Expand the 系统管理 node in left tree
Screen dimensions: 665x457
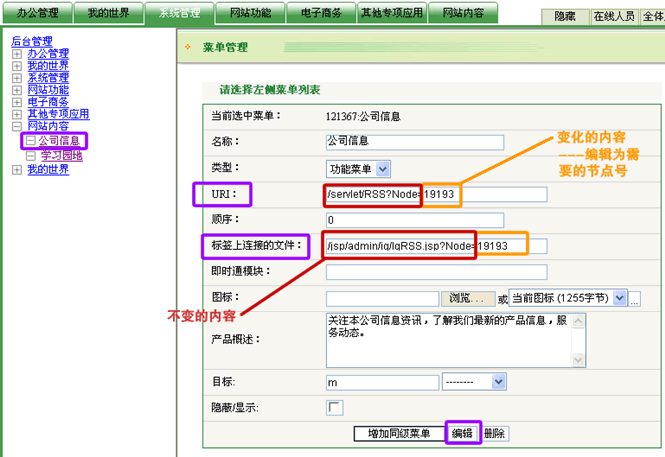click(17, 78)
